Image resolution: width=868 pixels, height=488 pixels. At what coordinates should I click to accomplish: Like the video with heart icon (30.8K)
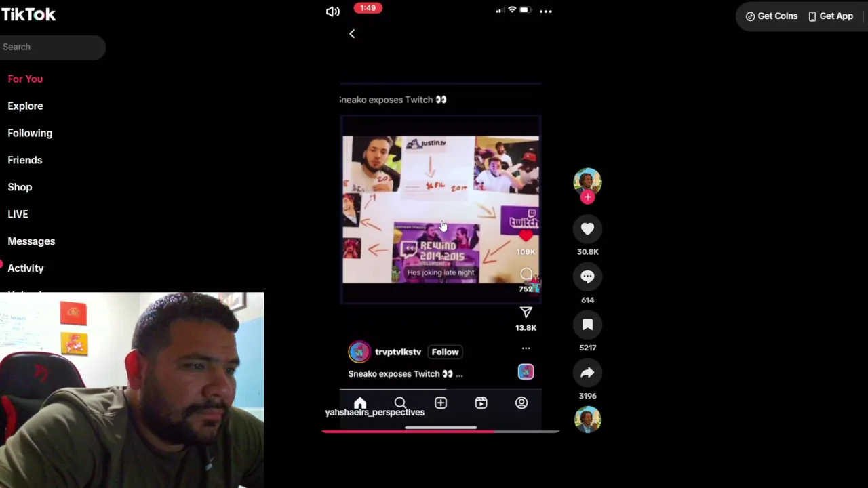[587, 229]
